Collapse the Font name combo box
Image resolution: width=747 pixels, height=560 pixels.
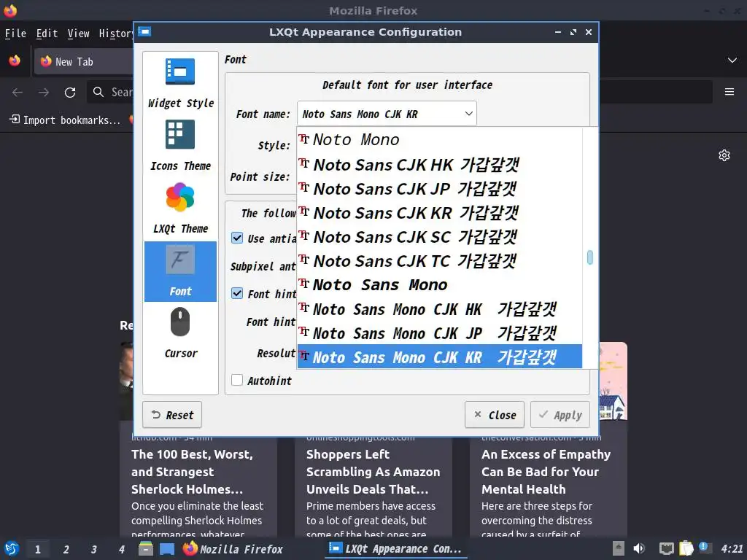click(387, 114)
